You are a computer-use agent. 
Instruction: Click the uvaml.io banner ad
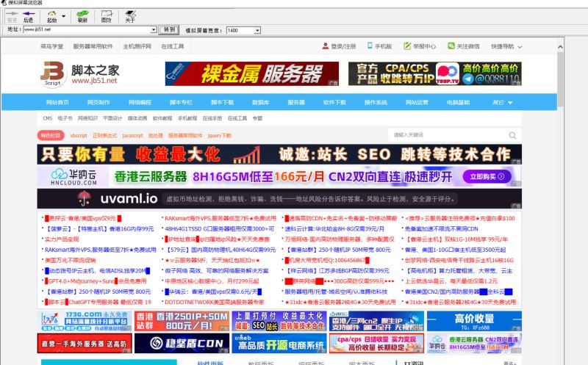click(279, 198)
